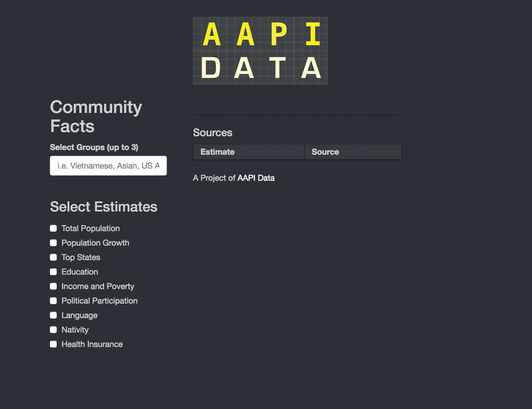Enable the Population Growth estimate
The height and width of the screenshot is (409, 532).
click(53, 243)
